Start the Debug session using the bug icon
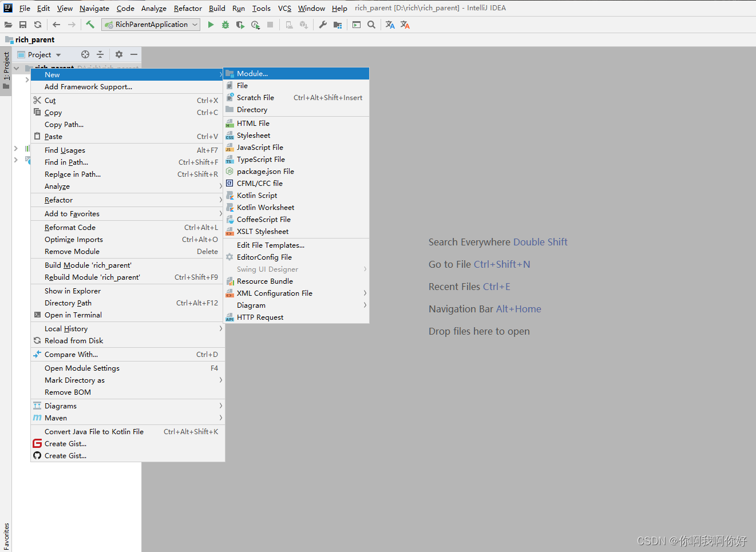756x552 pixels. [x=225, y=25]
